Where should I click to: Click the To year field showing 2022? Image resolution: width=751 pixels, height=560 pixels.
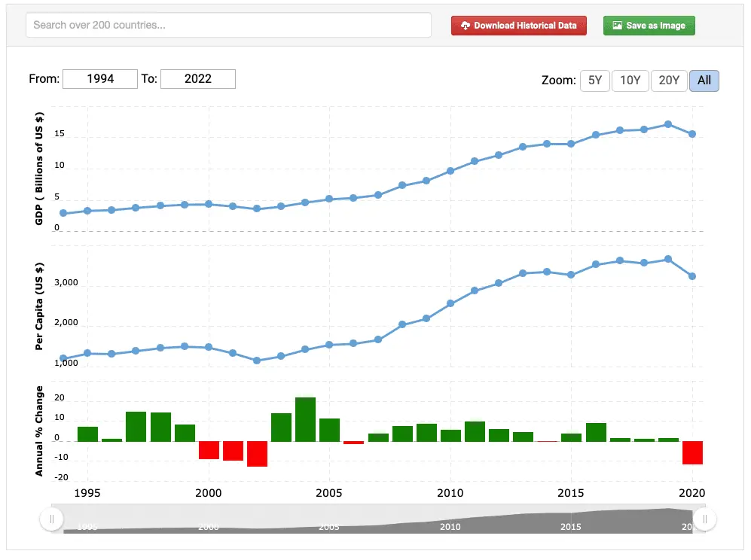pos(198,78)
